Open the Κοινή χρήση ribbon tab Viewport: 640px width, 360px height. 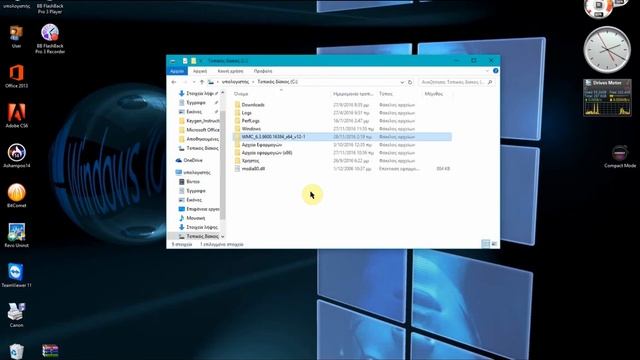230,71
